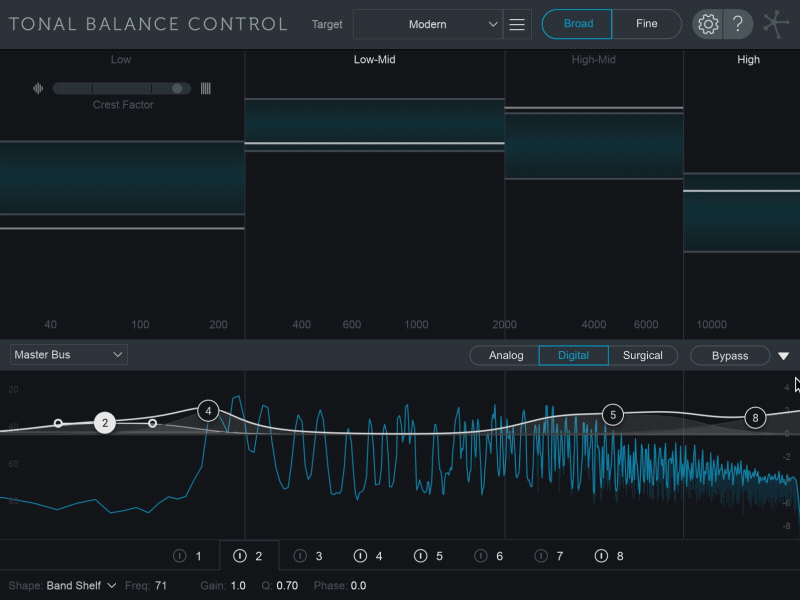Select band 8 tab label
This screenshot has height=600, width=800.
pyautogui.click(x=620, y=556)
